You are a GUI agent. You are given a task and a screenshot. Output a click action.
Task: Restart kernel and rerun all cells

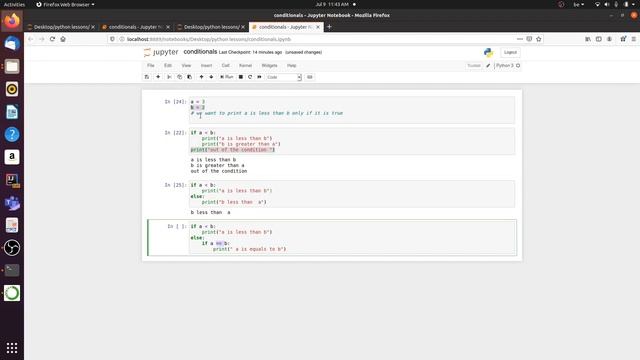point(259,77)
